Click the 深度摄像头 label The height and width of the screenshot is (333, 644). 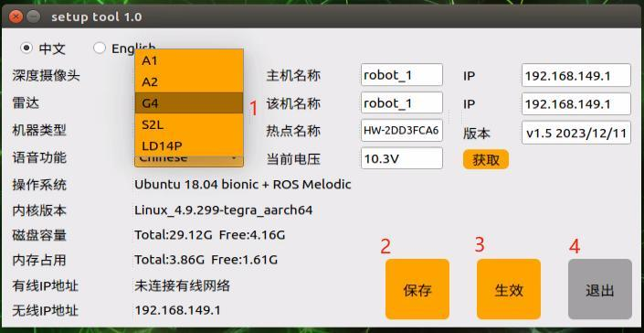coord(46,75)
